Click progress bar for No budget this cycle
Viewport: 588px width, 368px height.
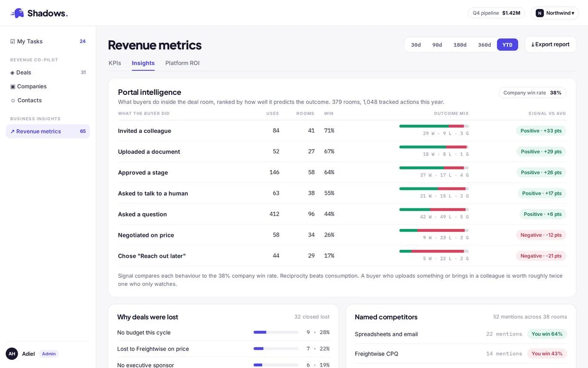pyautogui.click(x=276, y=332)
